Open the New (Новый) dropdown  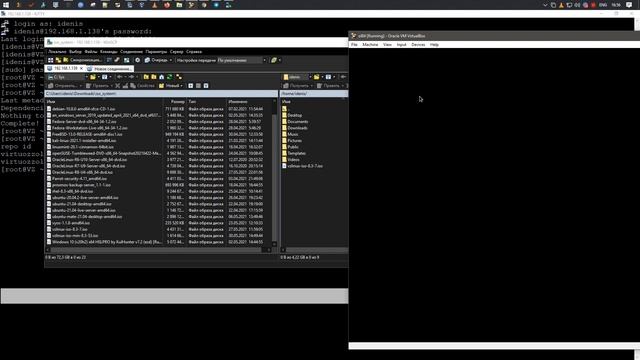[171, 86]
